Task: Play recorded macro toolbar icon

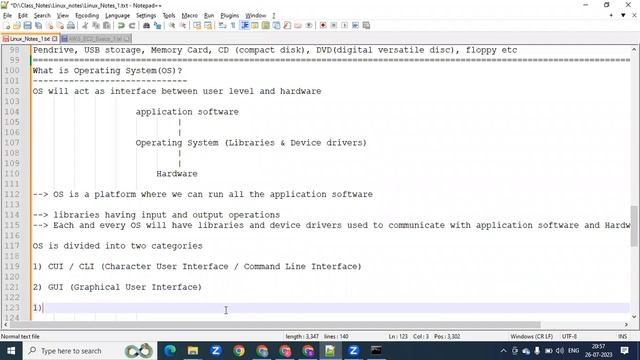Action: tap(344, 26)
